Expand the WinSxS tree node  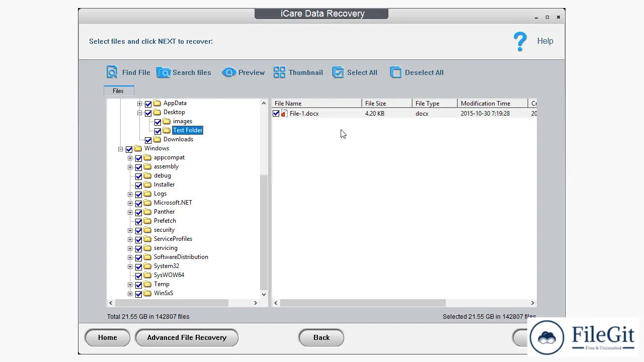(x=130, y=294)
